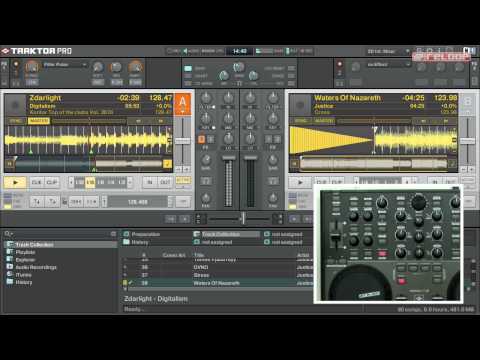
Task: Toggle MASTER on Deck B
Action: click(323, 121)
